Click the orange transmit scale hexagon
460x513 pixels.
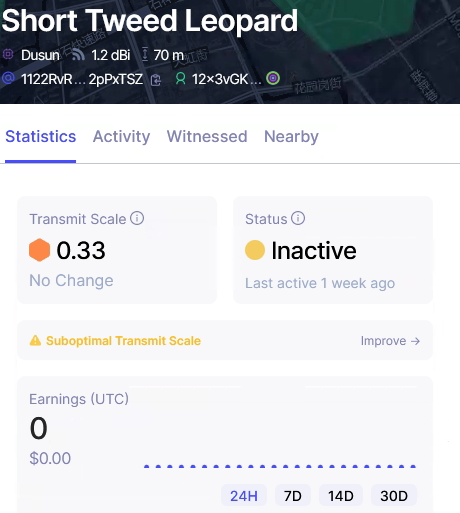click(39, 250)
